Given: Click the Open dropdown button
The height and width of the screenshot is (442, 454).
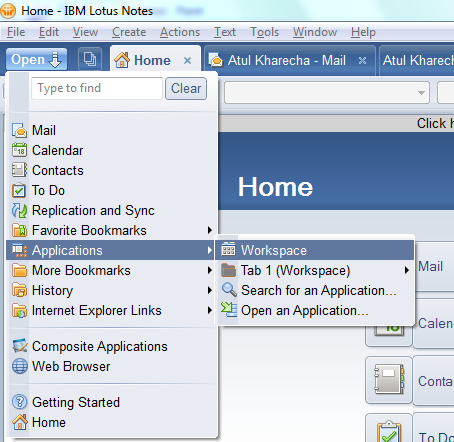Looking at the screenshot, I should (x=36, y=60).
